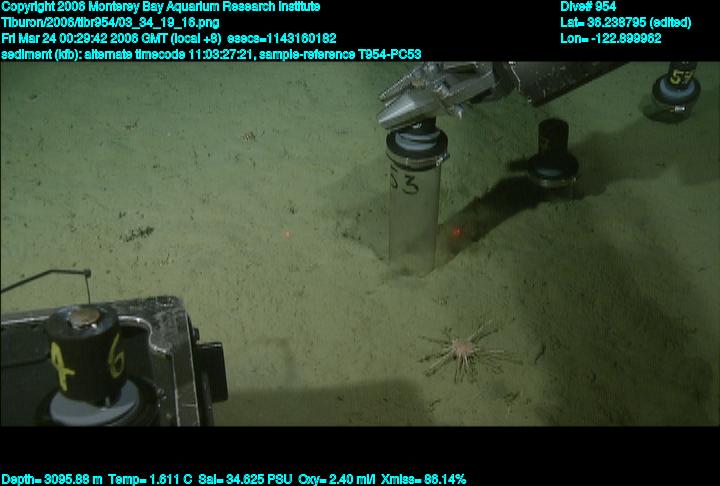Select the Dive# 954 label
The height and width of the screenshot is (486, 720).
tap(588, 7)
